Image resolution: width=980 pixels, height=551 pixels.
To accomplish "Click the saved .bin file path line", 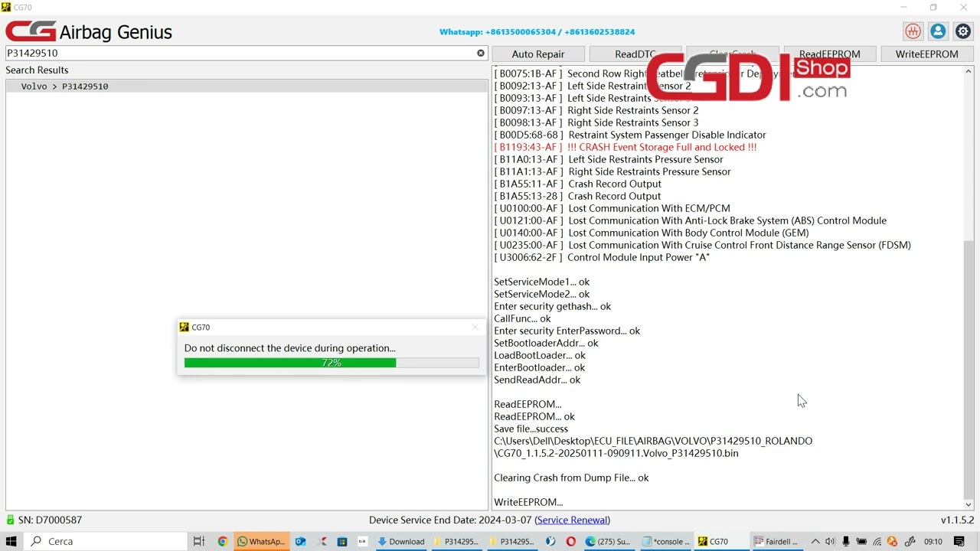I will point(653,447).
